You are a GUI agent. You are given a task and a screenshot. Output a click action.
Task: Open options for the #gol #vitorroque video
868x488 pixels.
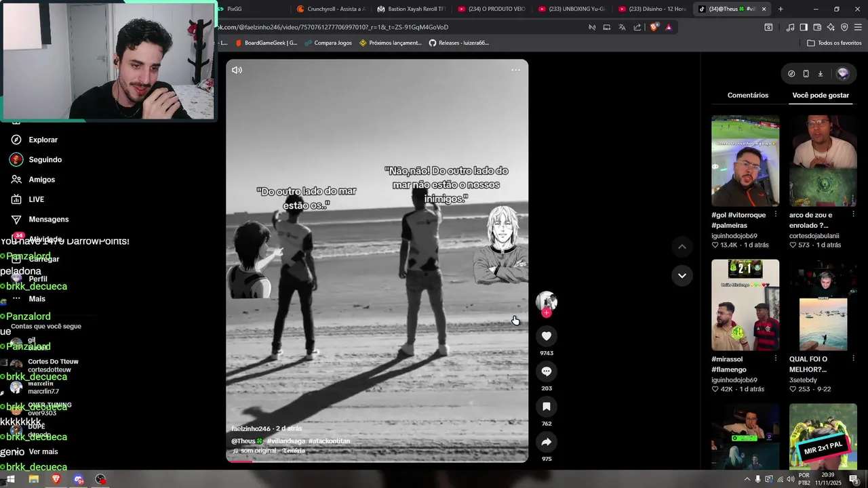click(x=775, y=214)
